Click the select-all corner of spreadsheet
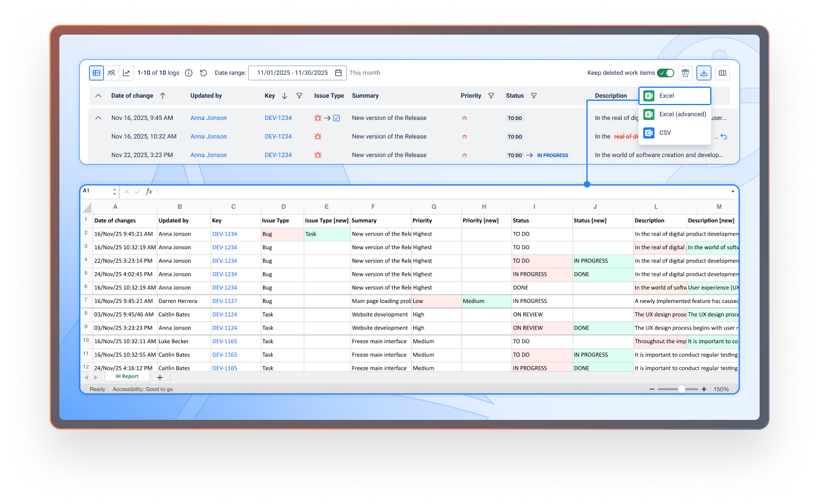The height and width of the screenshot is (504, 819). click(87, 207)
